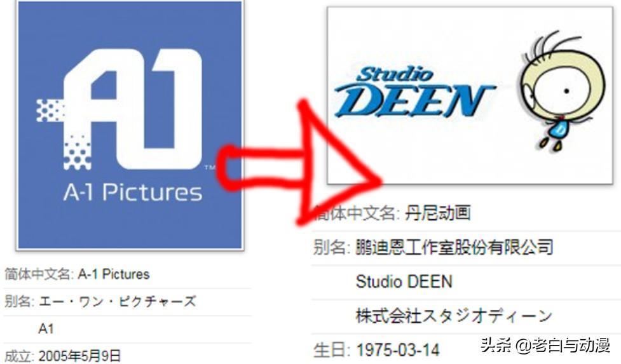Click the blue D pendant on mascot
The image size is (621, 364).
[x=559, y=128]
